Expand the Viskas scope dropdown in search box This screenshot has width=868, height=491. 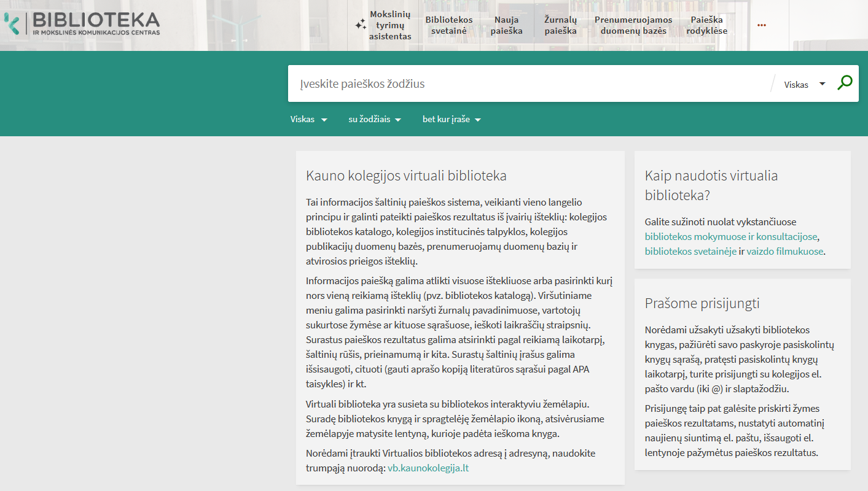tap(805, 85)
